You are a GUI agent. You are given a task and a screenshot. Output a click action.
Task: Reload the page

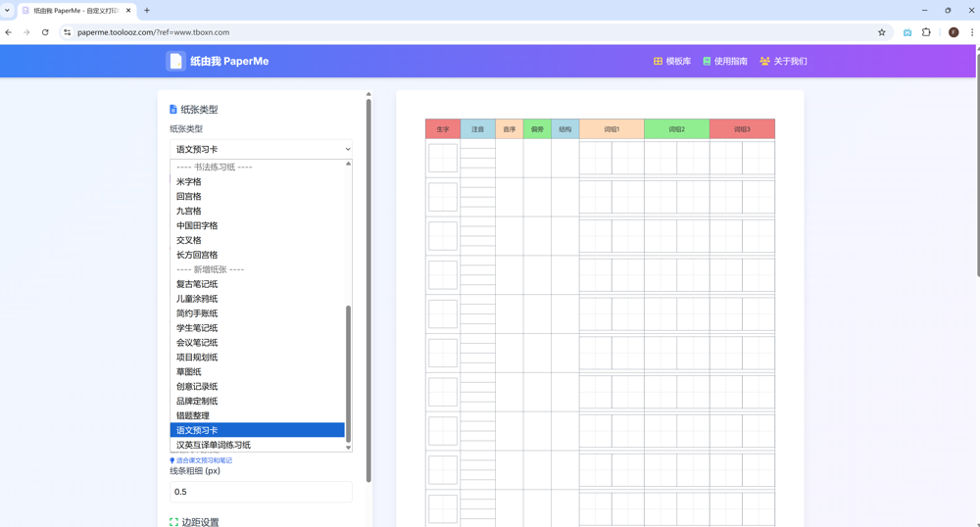click(45, 32)
